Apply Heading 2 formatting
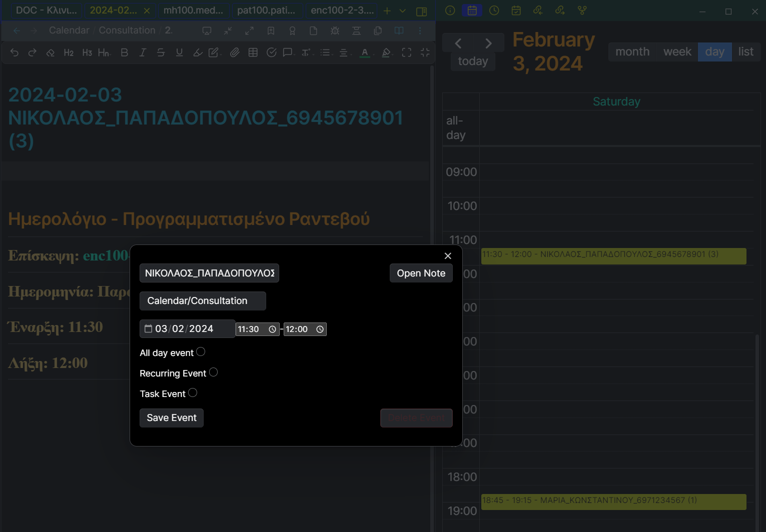Image resolution: width=766 pixels, height=532 pixels. pyautogui.click(x=69, y=52)
